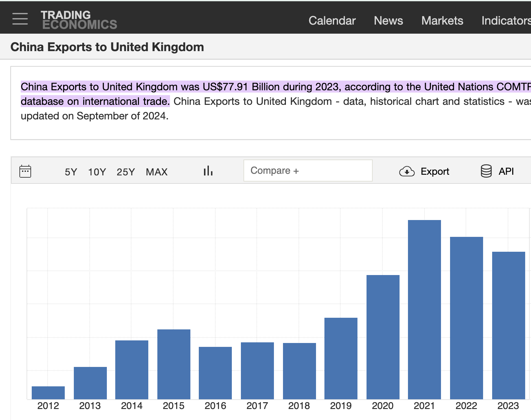Click the 2018 bar in chart
531x420 pixels.
point(299,371)
